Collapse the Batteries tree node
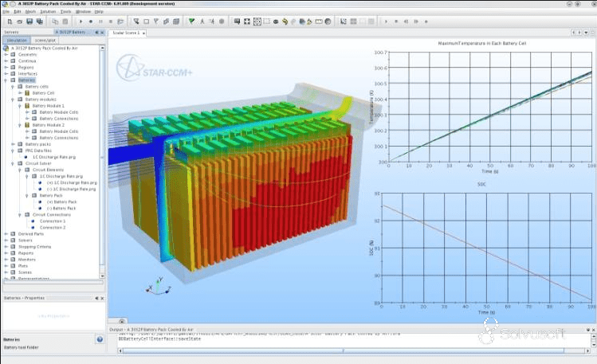 click(x=6, y=80)
